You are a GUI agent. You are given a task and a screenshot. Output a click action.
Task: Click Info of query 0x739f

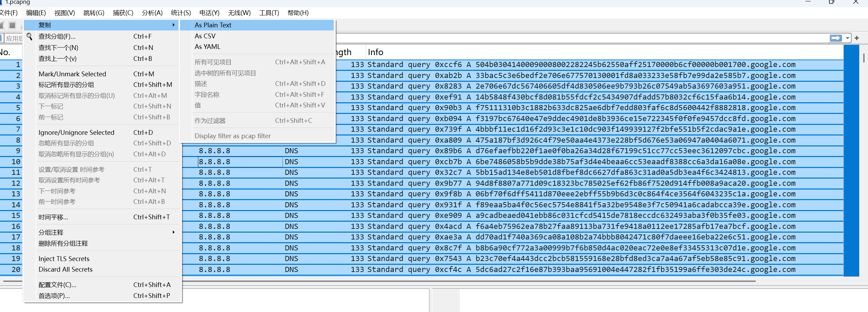tap(581, 129)
